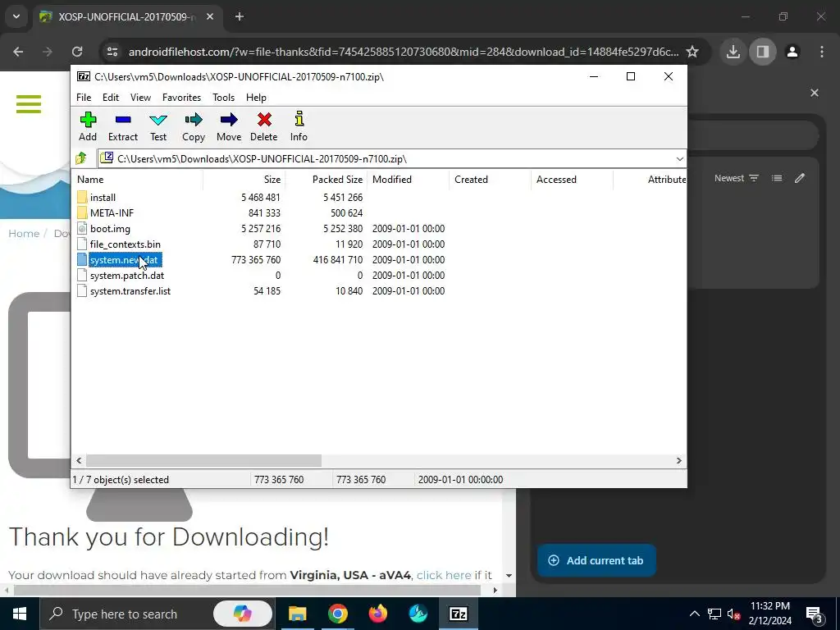Click the Extract toolbar button
This screenshot has height=630, width=840.
tap(123, 126)
